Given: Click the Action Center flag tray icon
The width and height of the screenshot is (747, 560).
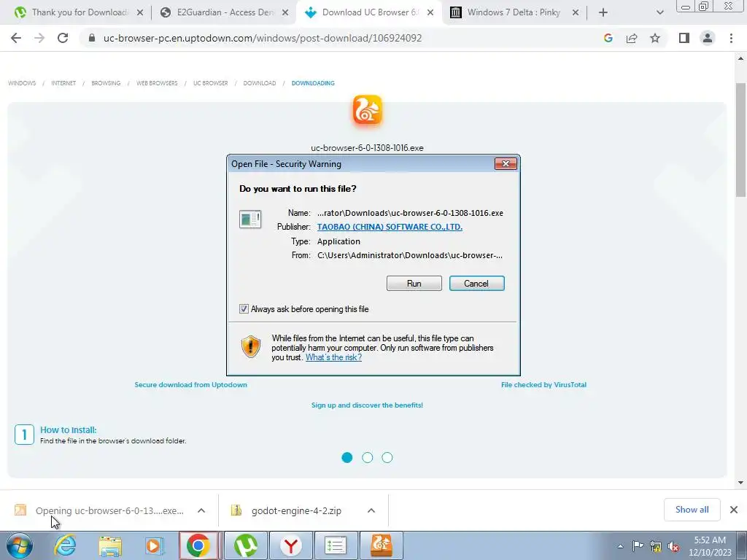Looking at the screenshot, I should (x=638, y=546).
